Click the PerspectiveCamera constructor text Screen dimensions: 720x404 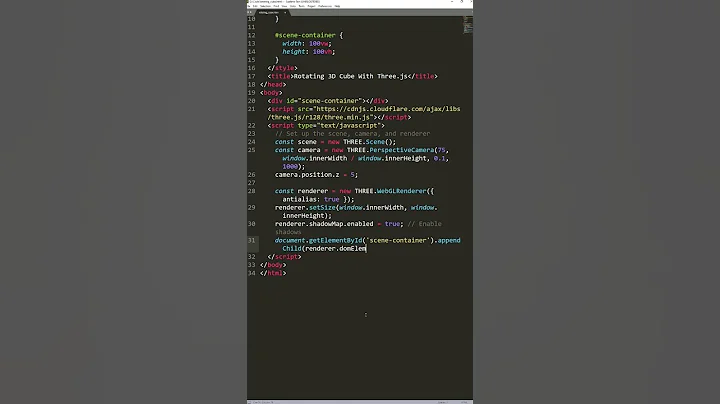point(401,150)
